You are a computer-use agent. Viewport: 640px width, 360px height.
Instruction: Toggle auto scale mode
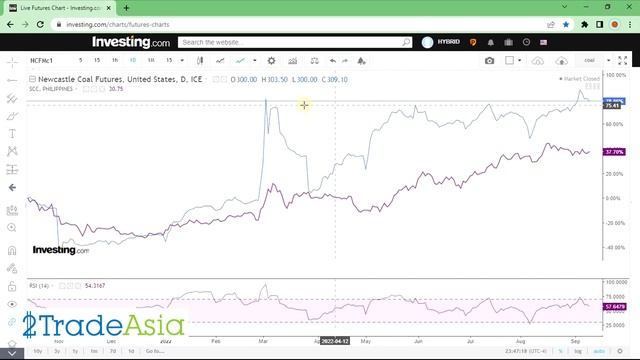click(x=599, y=351)
